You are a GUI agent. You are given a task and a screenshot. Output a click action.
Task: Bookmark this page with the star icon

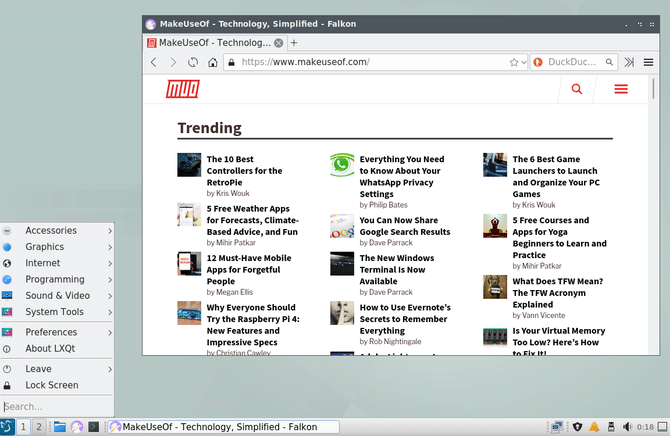[513, 62]
